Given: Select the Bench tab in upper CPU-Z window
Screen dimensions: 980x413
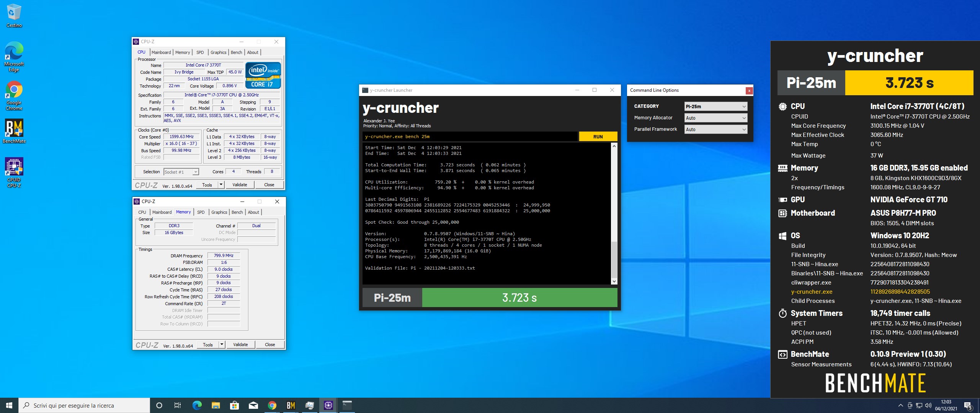Looking at the screenshot, I should click(x=237, y=52).
